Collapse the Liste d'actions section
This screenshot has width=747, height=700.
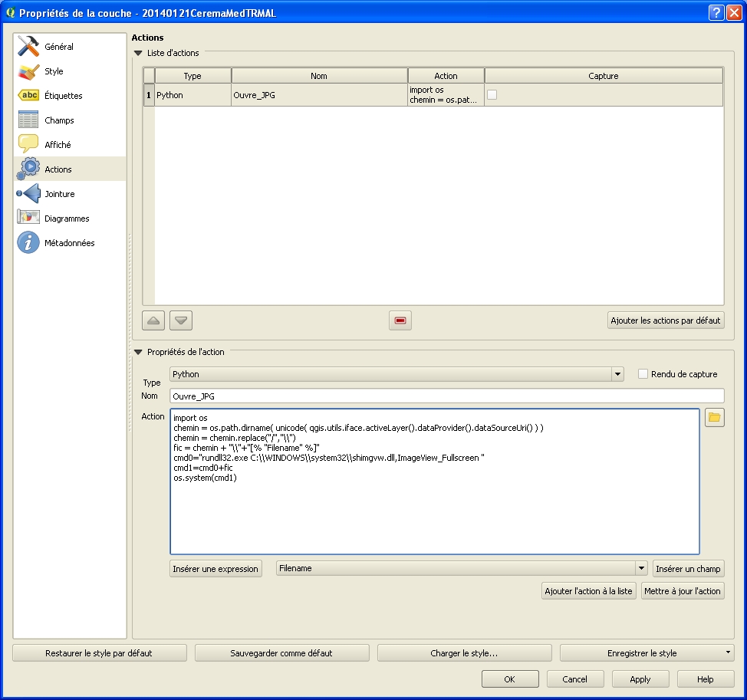[x=138, y=53]
